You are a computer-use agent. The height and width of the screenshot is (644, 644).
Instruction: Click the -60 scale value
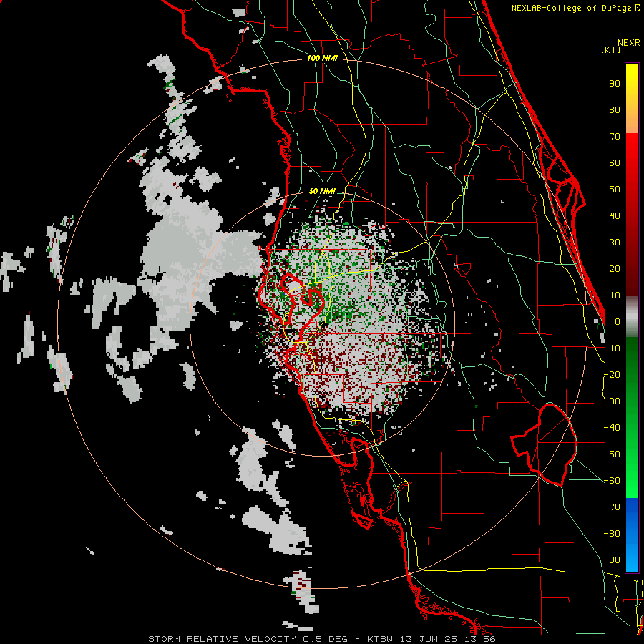pyautogui.click(x=612, y=481)
